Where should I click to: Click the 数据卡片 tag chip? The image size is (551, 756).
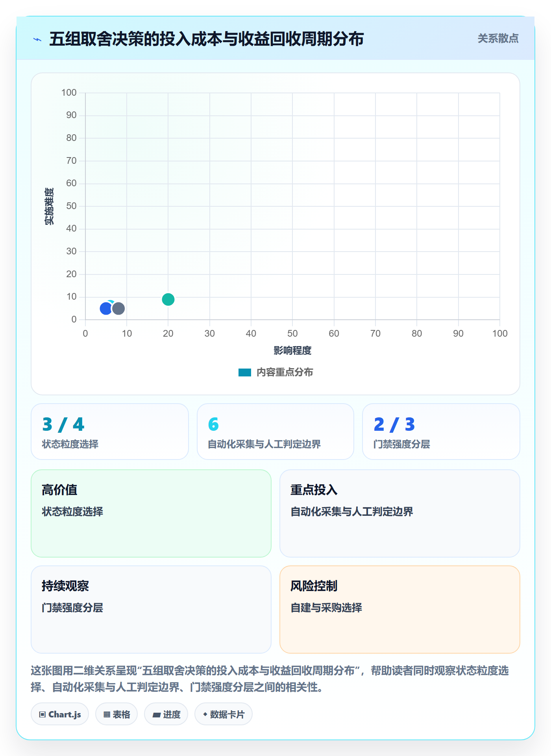click(x=224, y=714)
